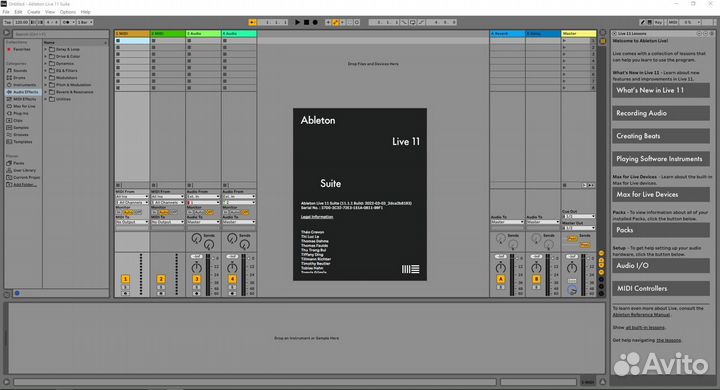Expand the Drive & Color folder

point(46,57)
